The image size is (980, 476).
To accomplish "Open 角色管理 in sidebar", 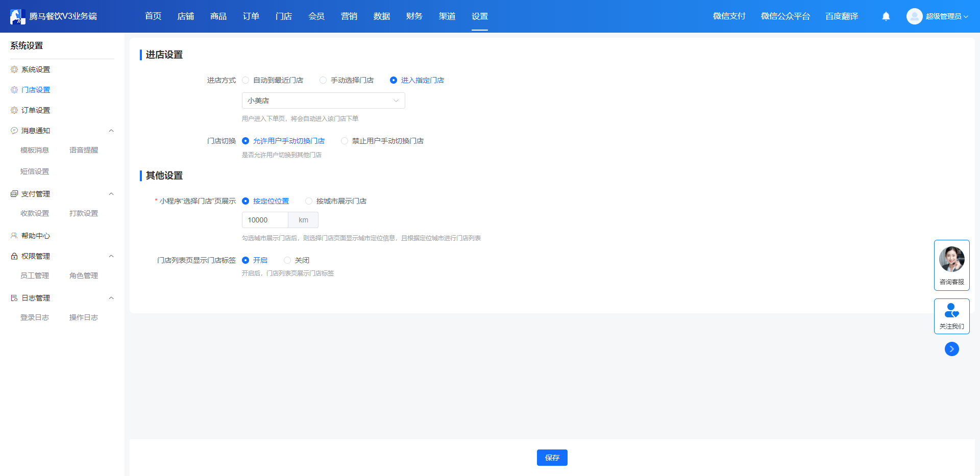I will click(84, 275).
